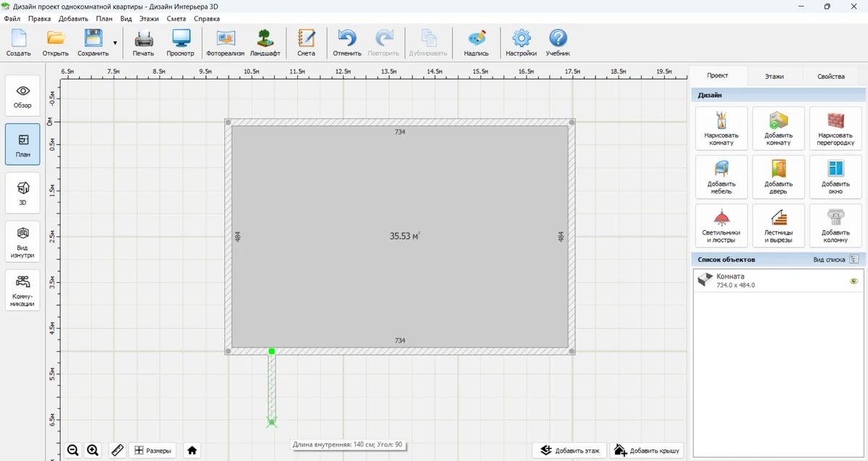Print the plan with Печать icon
This screenshot has width=868, height=461.
143,43
